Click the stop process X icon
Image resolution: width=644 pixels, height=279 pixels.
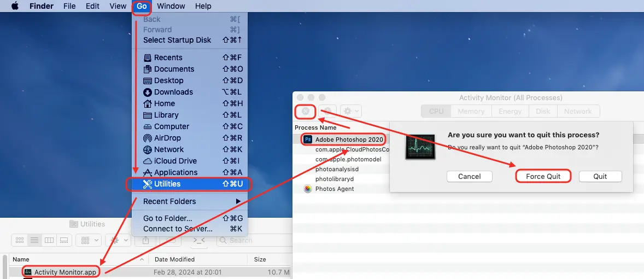tap(306, 111)
